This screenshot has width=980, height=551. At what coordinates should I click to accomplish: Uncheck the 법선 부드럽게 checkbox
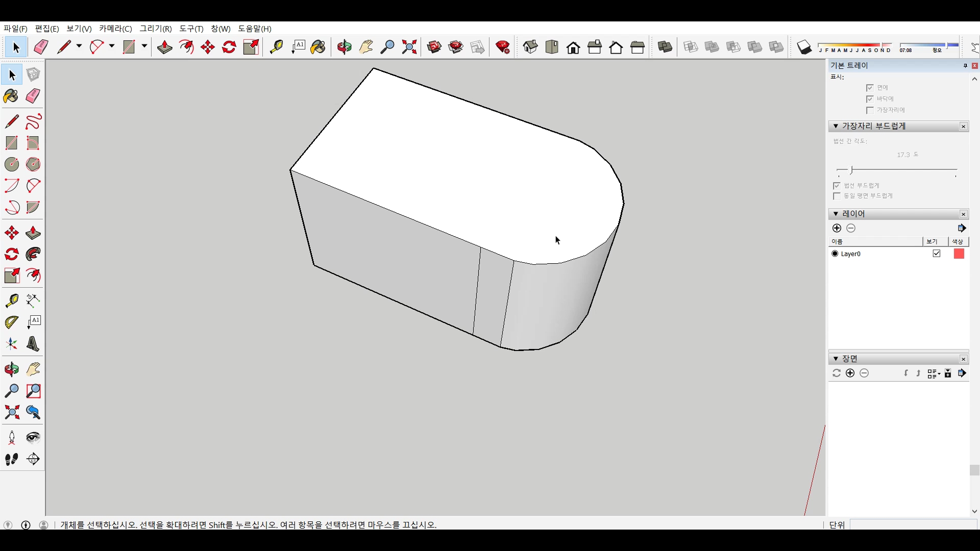[837, 186]
